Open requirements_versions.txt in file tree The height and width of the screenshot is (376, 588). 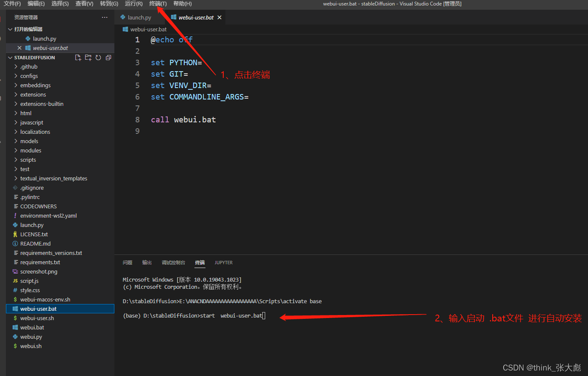(x=60, y=253)
